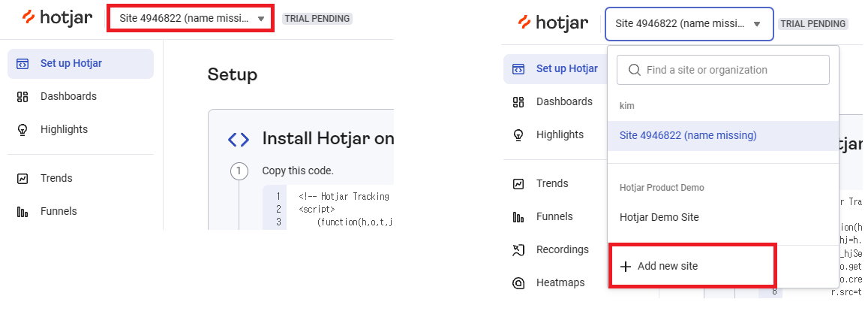Open site selector dropdown in left screenshot
Image resolution: width=868 pixels, height=311 pixels.
(x=191, y=18)
